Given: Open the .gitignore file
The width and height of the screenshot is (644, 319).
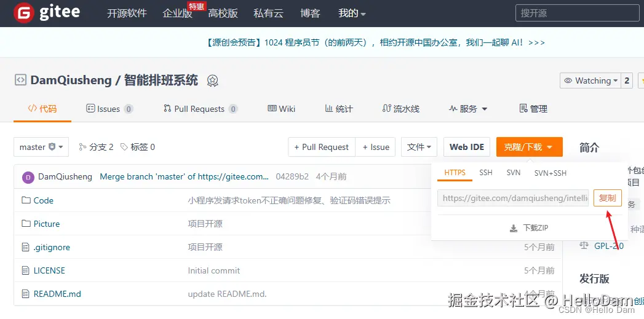Looking at the screenshot, I should click(52, 247).
